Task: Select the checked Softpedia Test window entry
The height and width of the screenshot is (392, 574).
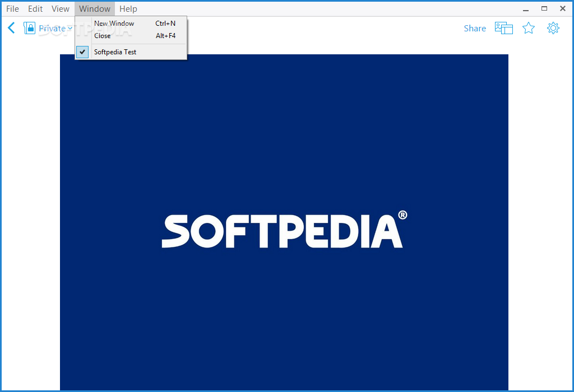Action: (x=131, y=52)
